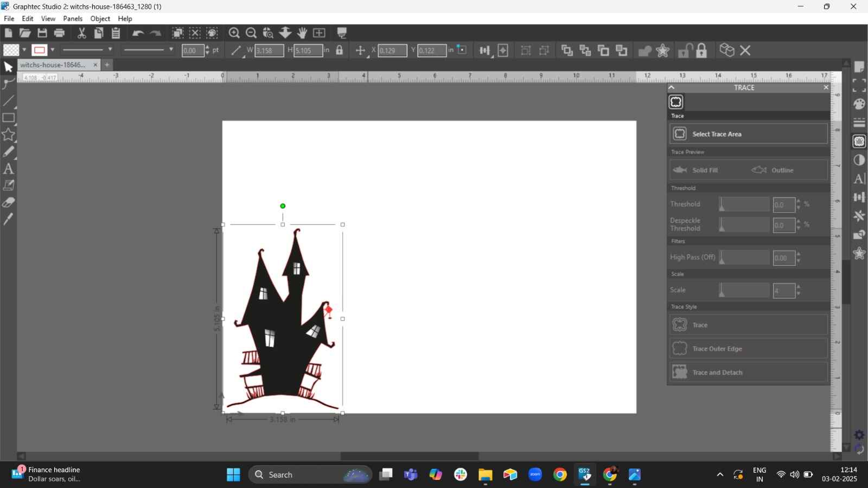Click the Threshold slider track
Viewport: 868px width, 488px height.
click(x=744, y=204)
